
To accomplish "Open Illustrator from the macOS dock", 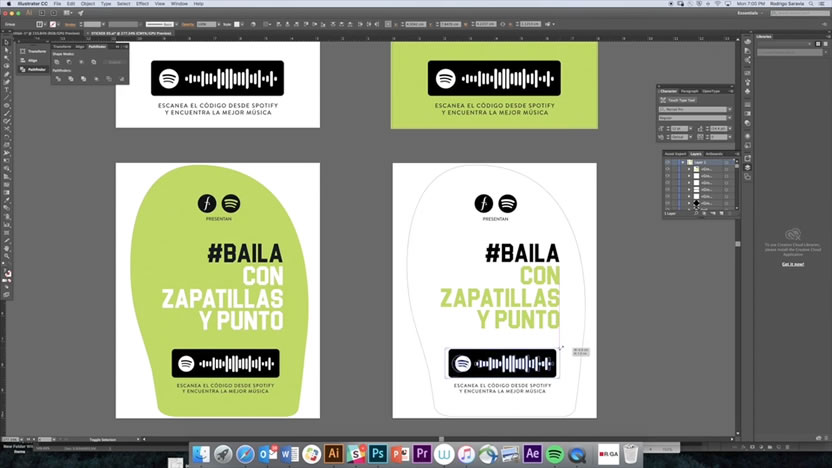I will [x=333, y=454].
